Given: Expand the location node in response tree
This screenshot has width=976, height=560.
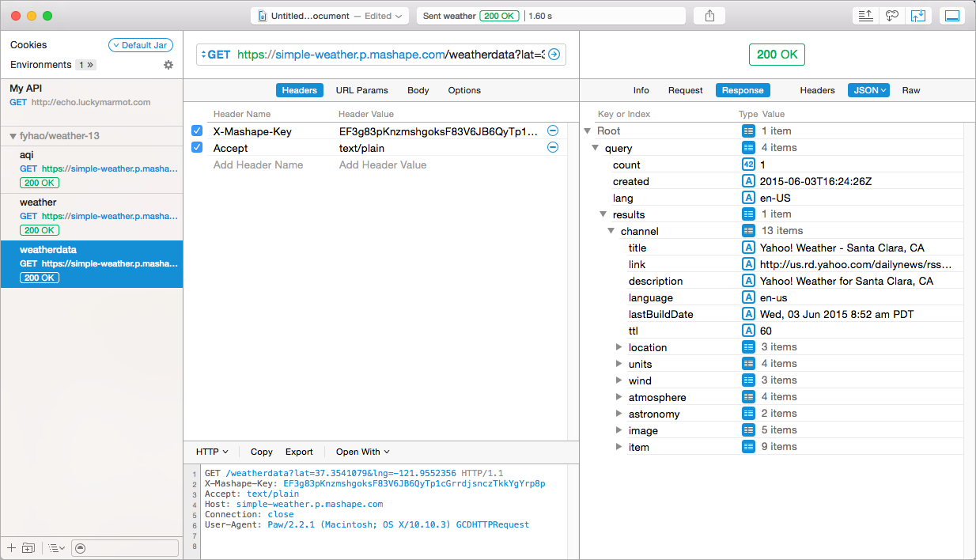Looking at the screenshot, I should (619, 347).
